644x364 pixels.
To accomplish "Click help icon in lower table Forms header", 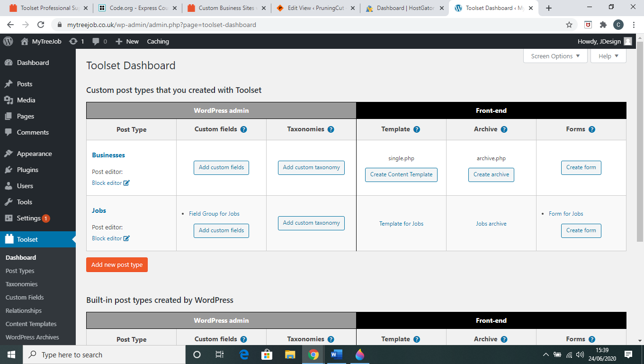I will (591, 339).
